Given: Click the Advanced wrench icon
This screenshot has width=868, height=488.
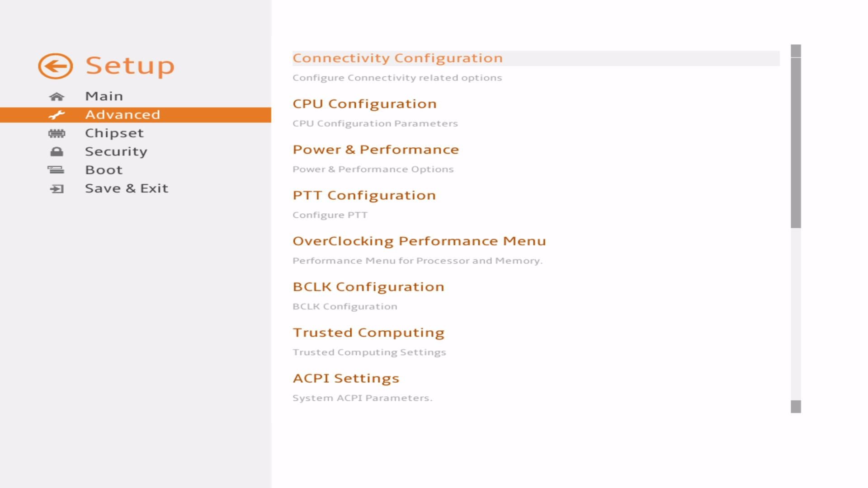Looking at the screenshot, I should 57,115.
